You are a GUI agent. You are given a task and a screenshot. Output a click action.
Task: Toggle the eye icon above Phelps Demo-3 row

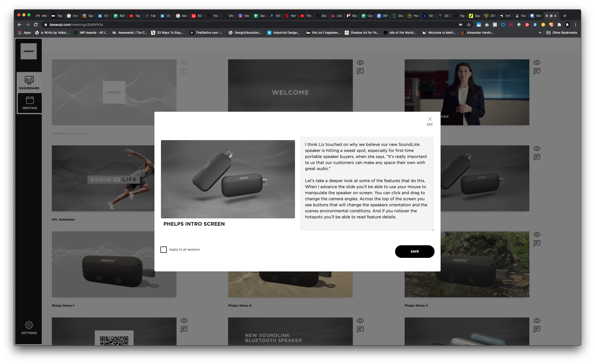[x=537, y=148]
